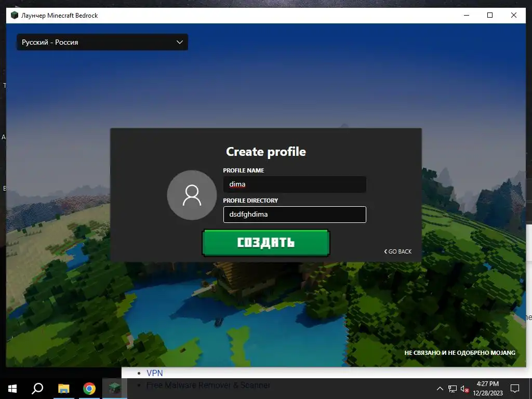
Task: Click the Minecraft launcher taskbar icon
Action: click(x=115, y=389)
